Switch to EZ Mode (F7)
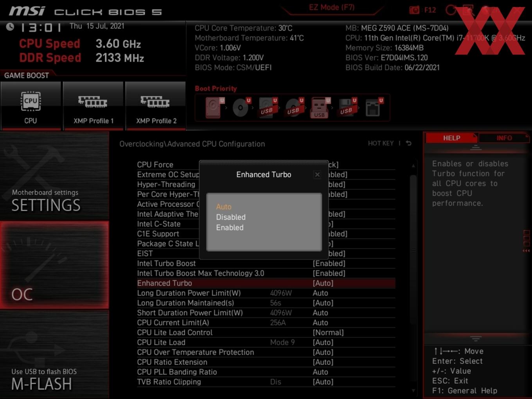 pos(332,7)
